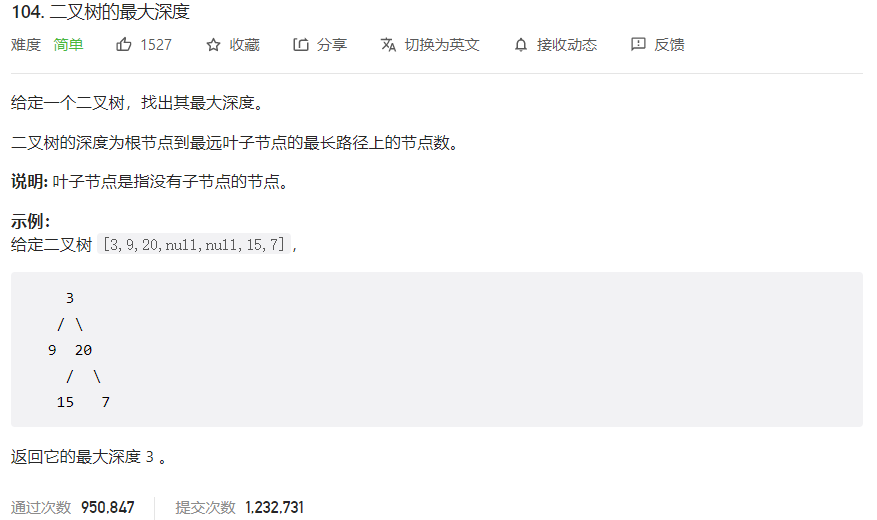Click the 分享 label text
Screen dimensions: 877x520
point(332,45)
